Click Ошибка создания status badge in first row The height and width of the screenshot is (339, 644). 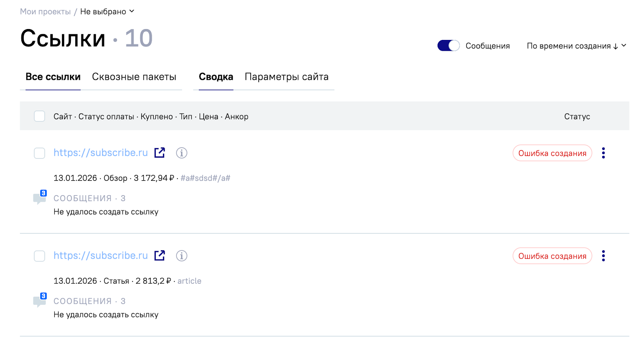click(552, 153)
